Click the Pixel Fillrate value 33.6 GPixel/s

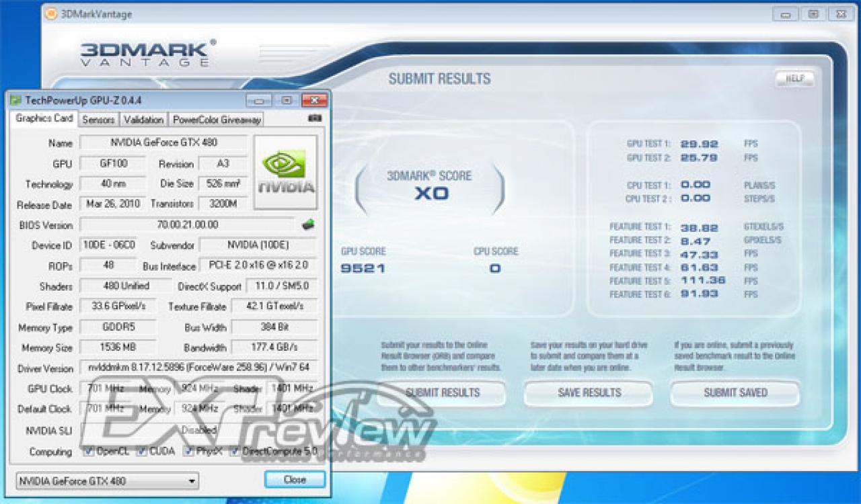[x=118, y=306]
